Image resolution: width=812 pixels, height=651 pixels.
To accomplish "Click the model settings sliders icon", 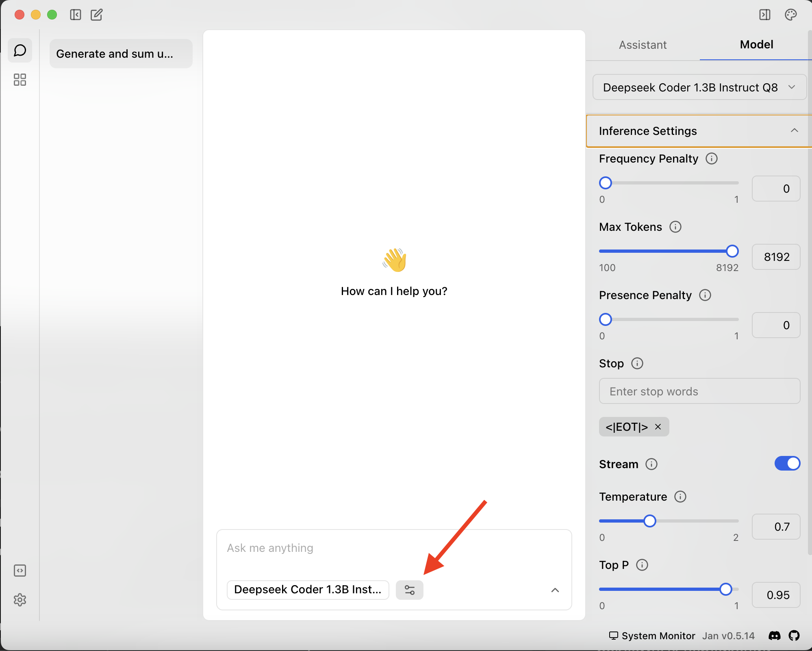I will point(409,590).
